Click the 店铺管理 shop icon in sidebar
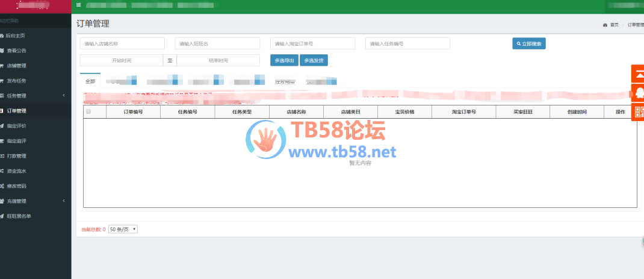The height and width of the screenshot is (279, 644). (x=2, y=66)
